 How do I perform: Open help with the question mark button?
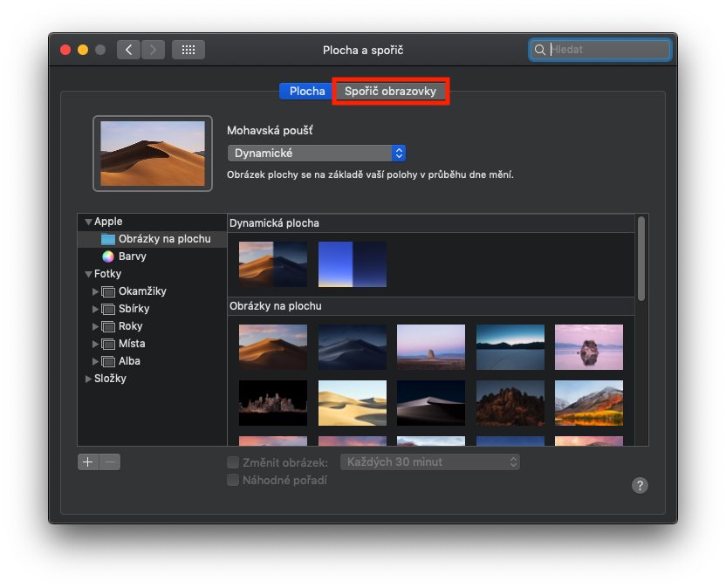[x=640, y=486]
